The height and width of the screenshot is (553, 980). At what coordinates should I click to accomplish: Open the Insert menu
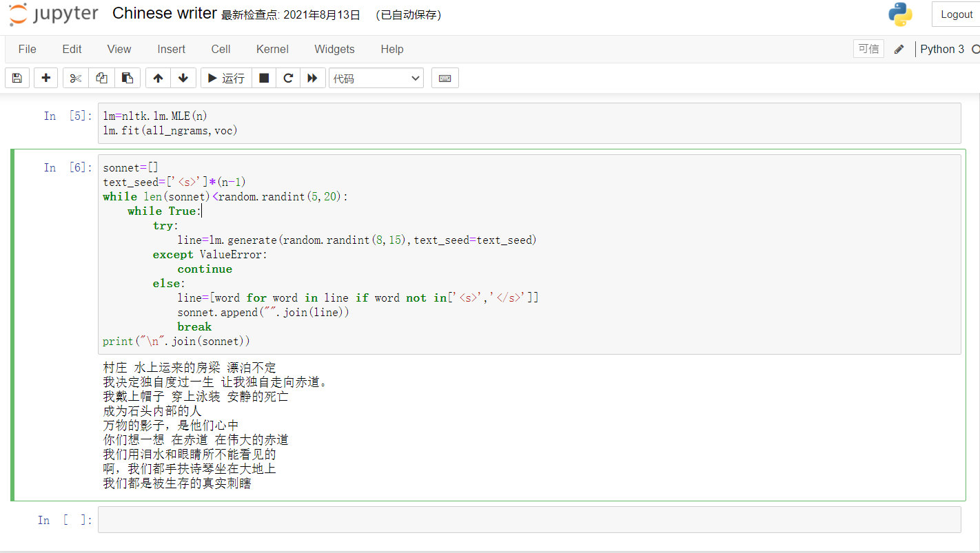click(x=171, y=49)
